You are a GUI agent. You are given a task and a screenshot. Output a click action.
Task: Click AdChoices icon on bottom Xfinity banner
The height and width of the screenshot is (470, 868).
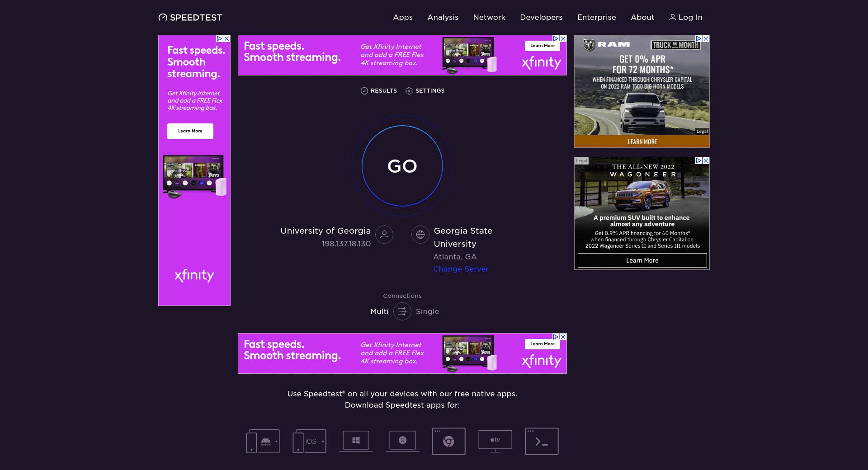click(x=556, y=337)
